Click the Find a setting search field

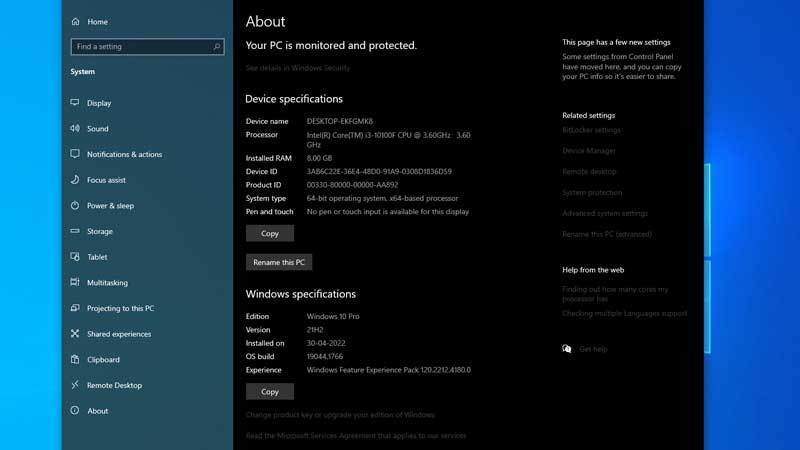147,46
